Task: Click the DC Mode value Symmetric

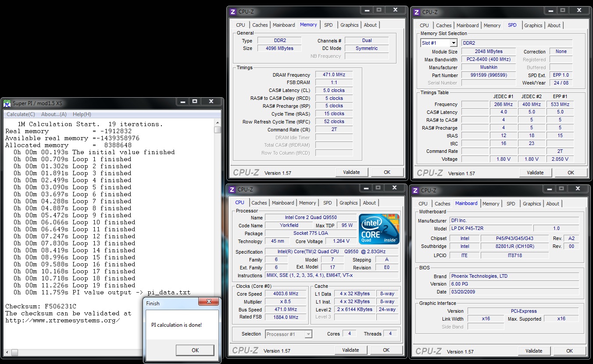Action: click(x=367, y=48)
